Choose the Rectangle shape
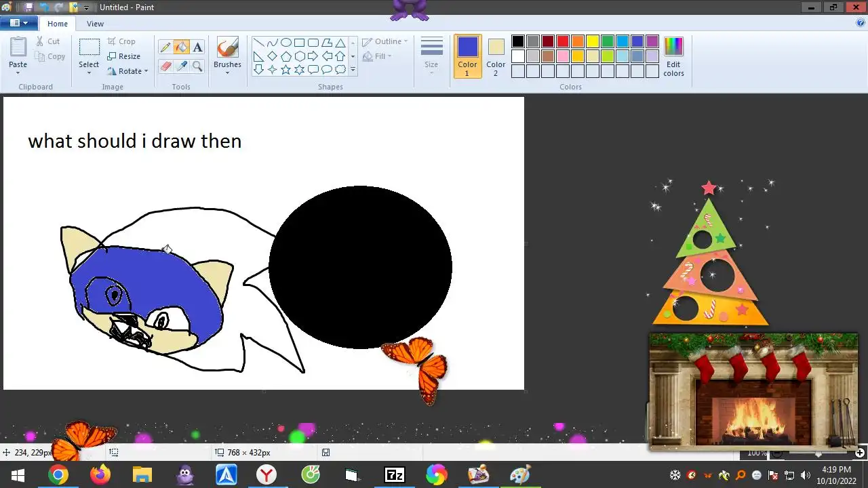Viewport: 868px width, 488px height. click(299, 42)
